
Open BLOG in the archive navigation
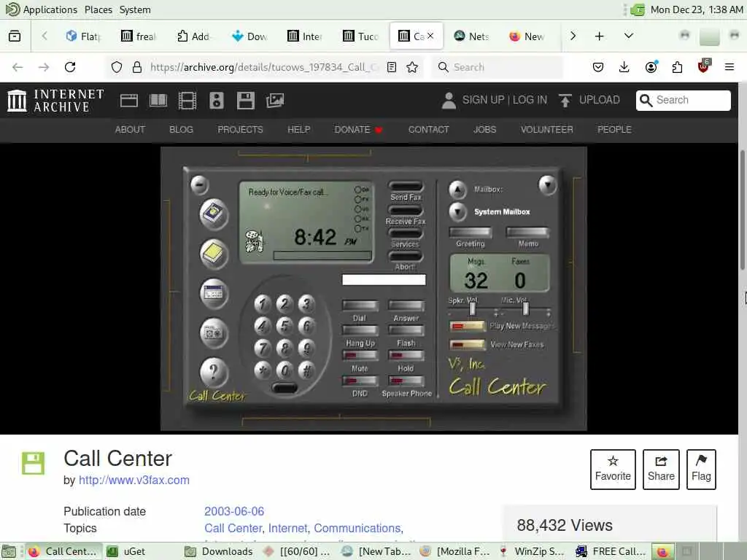click(181, 130)
